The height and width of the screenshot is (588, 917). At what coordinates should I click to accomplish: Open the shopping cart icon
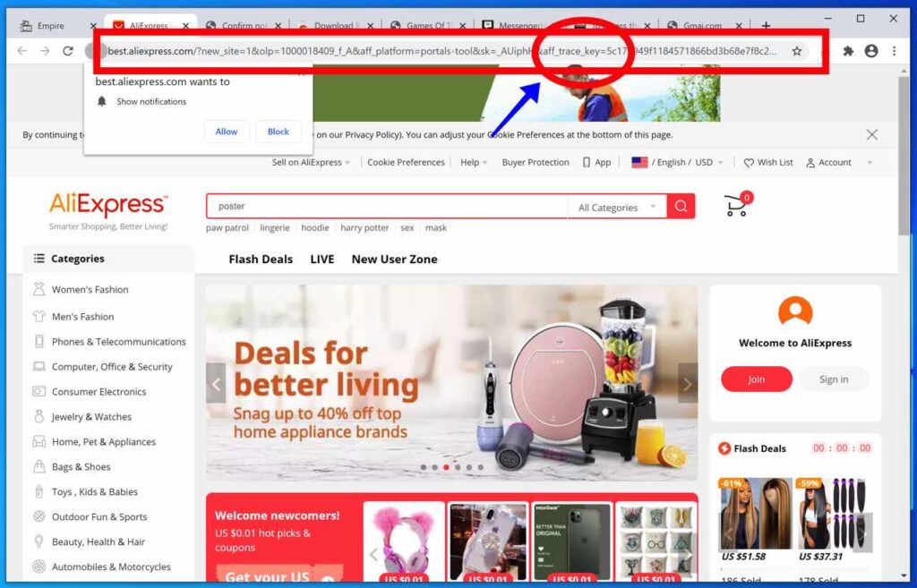coord(734,204)
